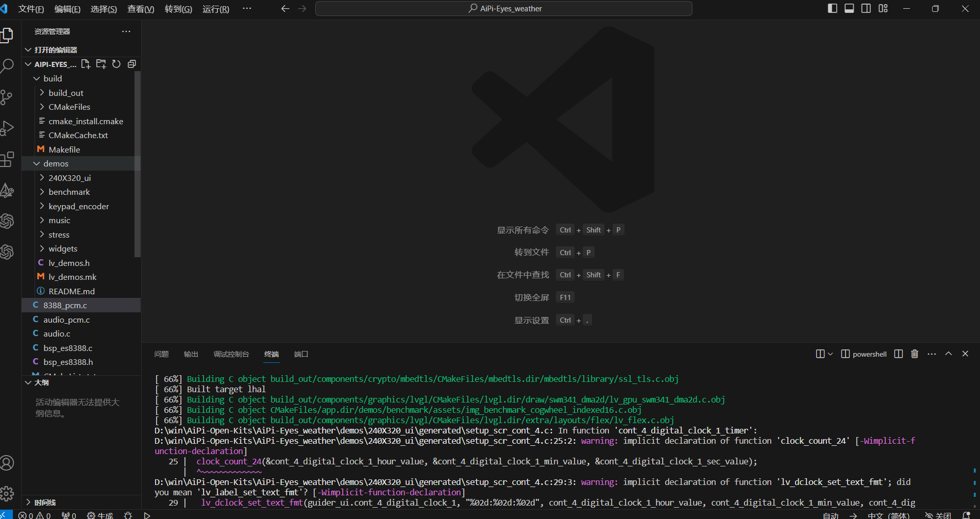Open explorer panel more actions menu
Image resolution: width=980 pixels, height=519 pixels.
[126, 31]
